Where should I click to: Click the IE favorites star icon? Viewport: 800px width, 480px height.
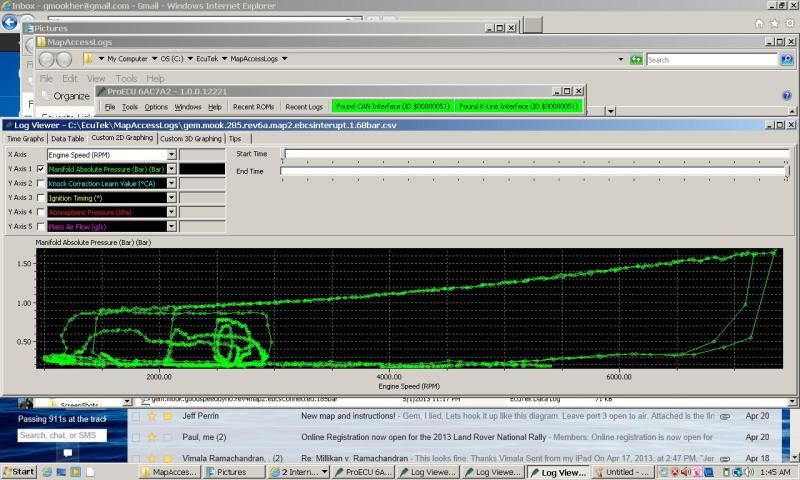(775, 23)
